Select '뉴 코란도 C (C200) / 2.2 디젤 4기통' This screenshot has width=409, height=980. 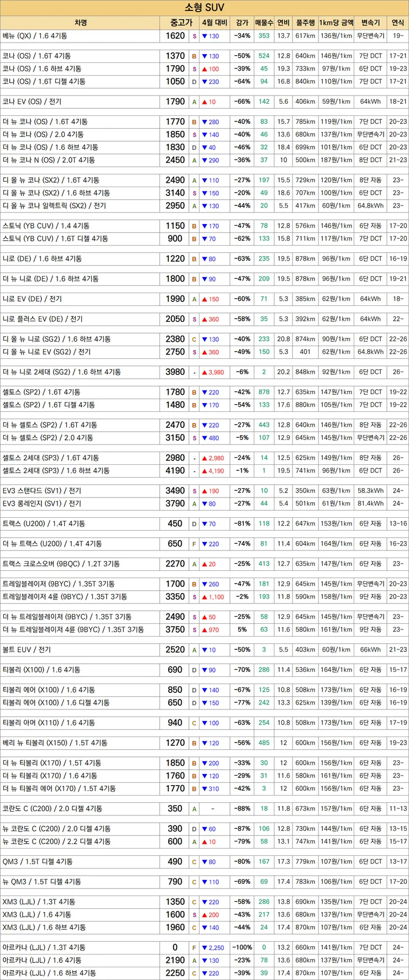click(x=56, y=841)
